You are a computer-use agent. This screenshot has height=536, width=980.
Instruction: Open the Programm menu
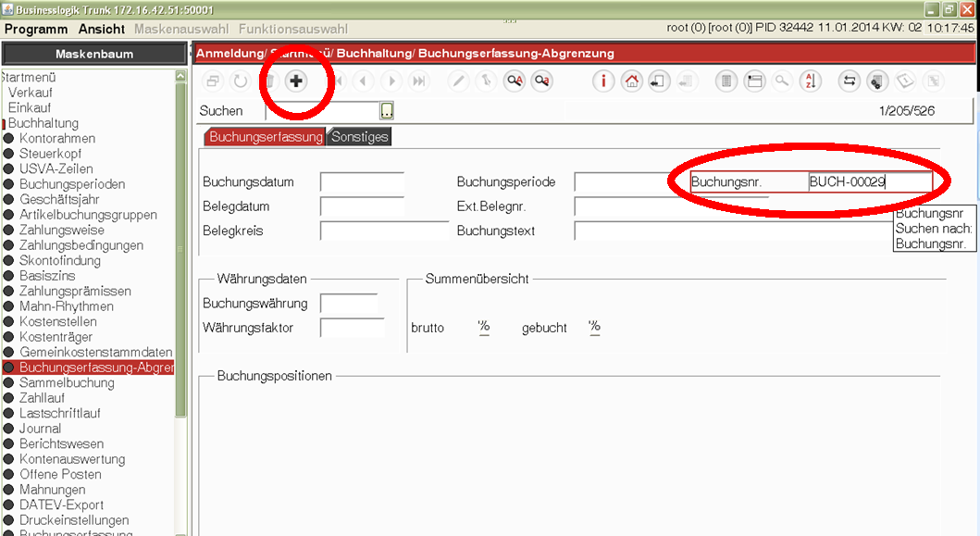coord(36,30)
